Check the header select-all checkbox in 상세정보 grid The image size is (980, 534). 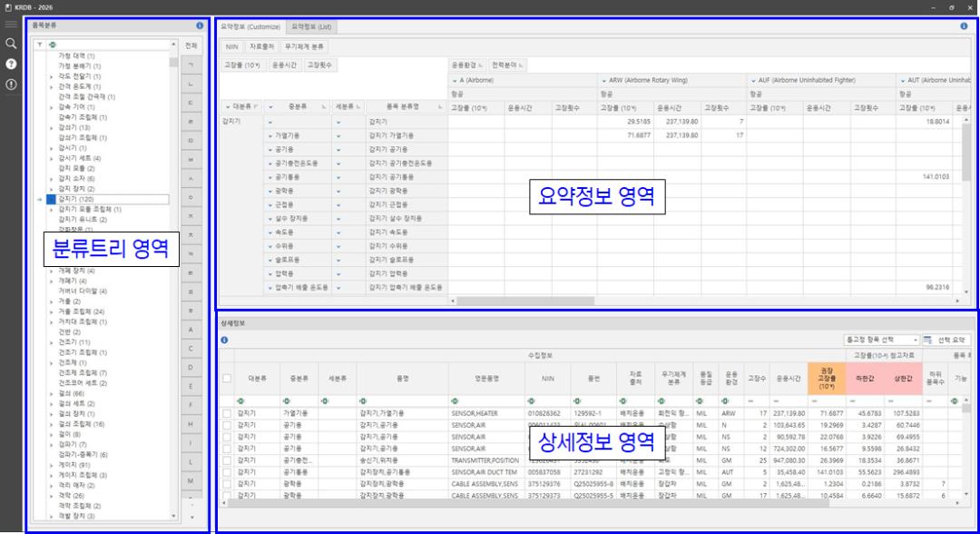click(227, 379)
